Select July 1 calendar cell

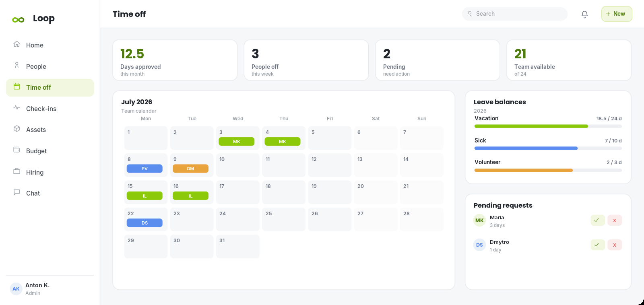click(146, 138)
